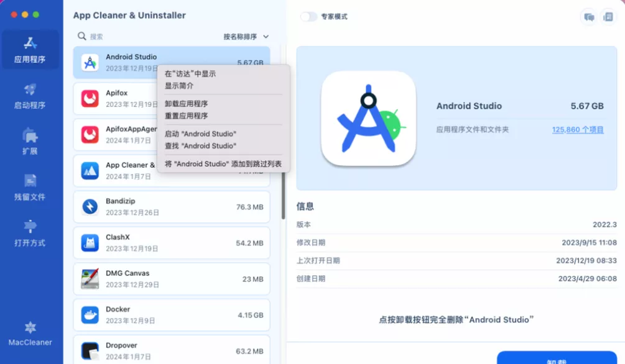Click the ClashX size 54.2 MB
Image resolution: width=625 pixels, height=364 pixels.
click(x=249, y=243)
